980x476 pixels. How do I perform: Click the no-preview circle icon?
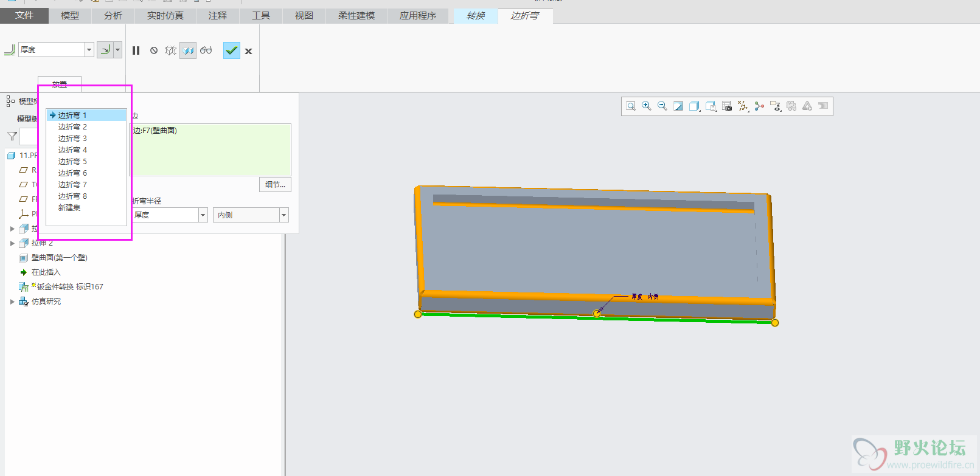[x=154, y=50]
